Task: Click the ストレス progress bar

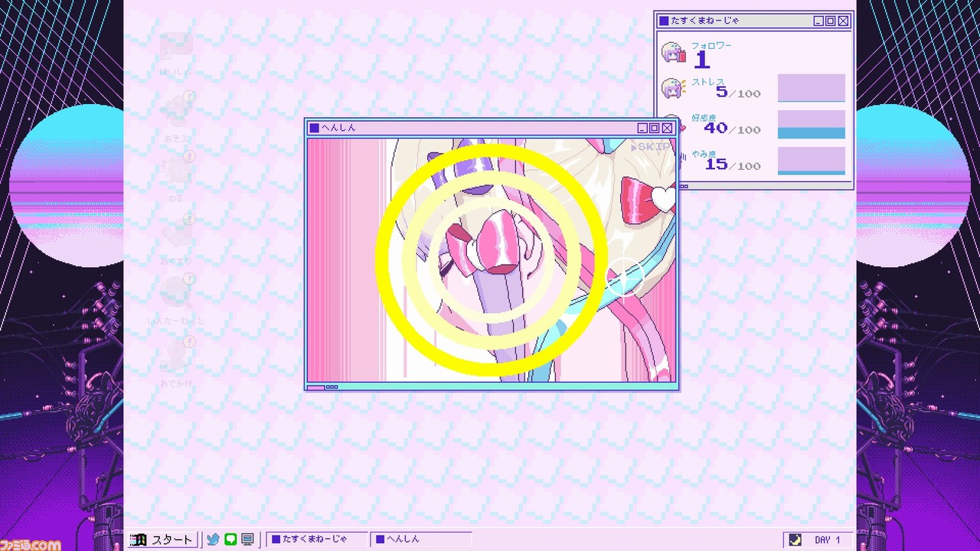Action: (x=812, y=88)
